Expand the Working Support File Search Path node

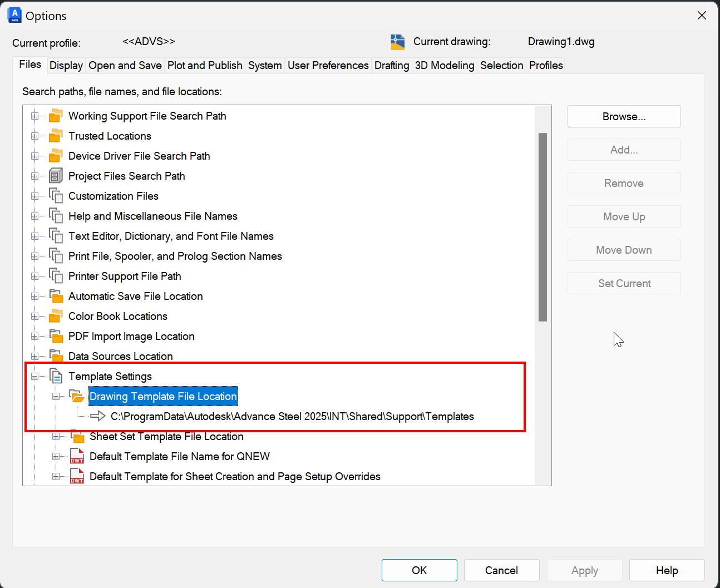35,116
